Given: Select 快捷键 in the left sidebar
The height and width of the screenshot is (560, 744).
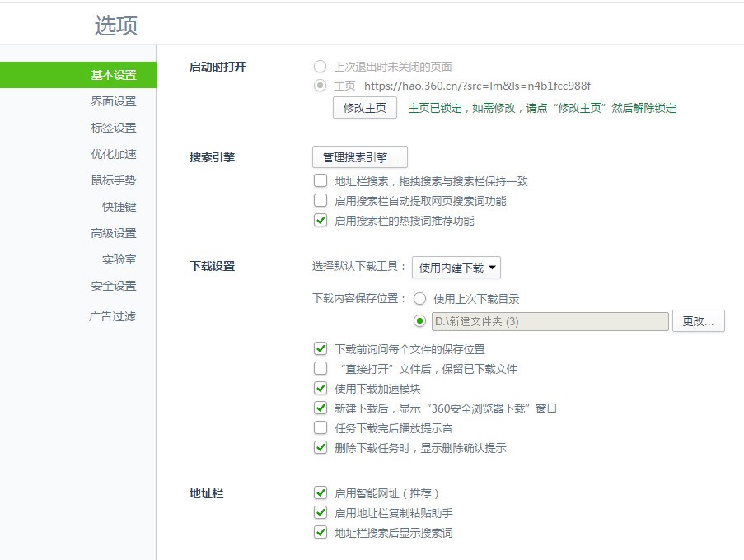Looking at the screenshot, I should coord(119,207).
